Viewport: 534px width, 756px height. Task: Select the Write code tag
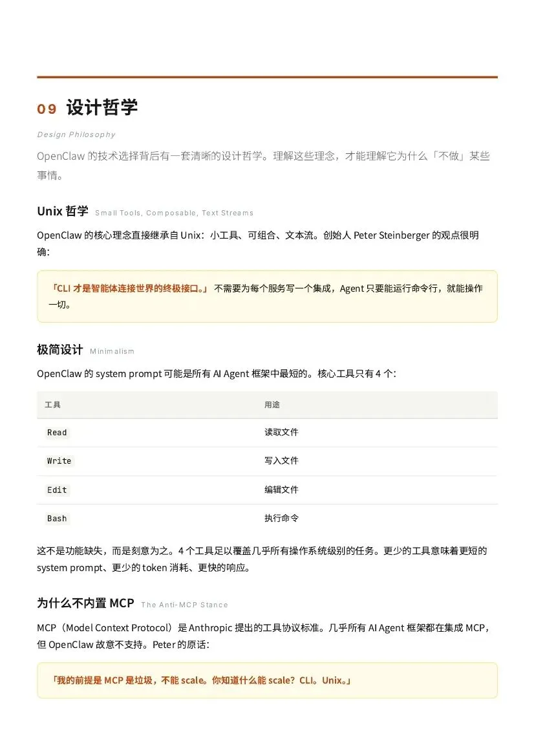pyautogui.click(x=59, y=461)
